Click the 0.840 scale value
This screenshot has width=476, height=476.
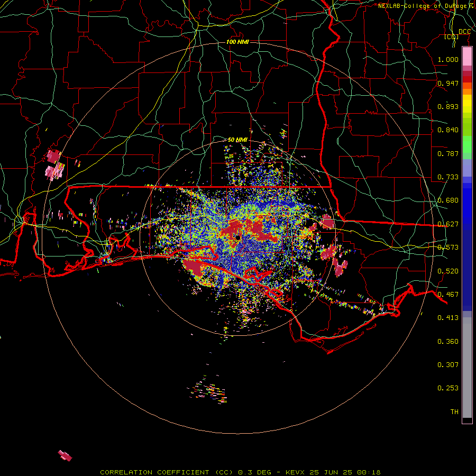[x=448, y=130]
